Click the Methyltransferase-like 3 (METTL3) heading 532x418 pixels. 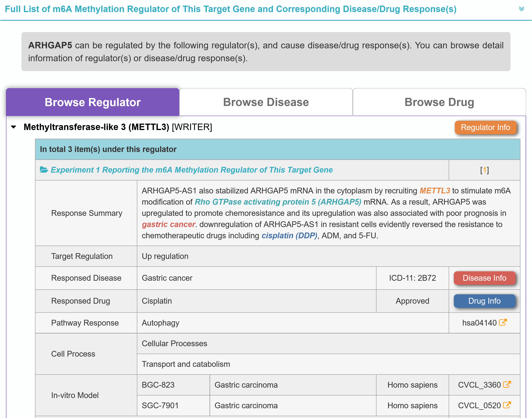pyautogui.click(x=96, y=127)
